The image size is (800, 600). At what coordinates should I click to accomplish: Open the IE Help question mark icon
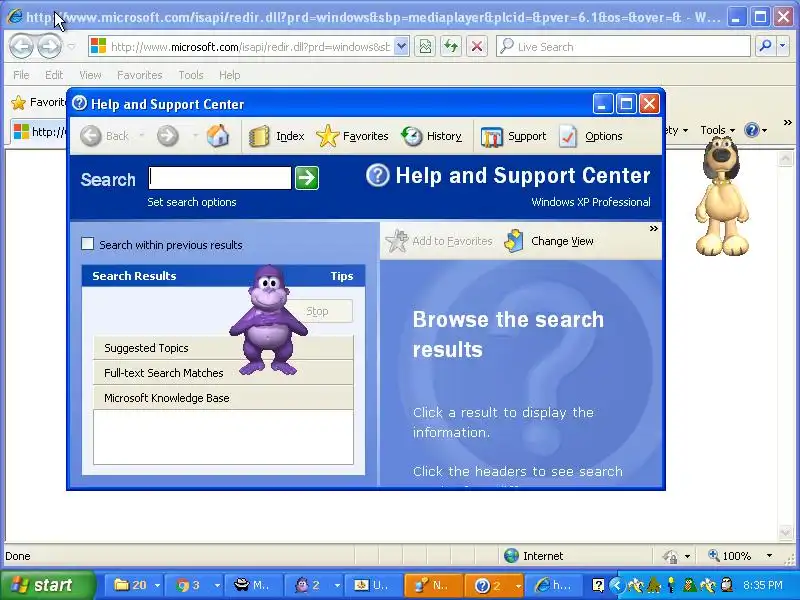(752, 130)
